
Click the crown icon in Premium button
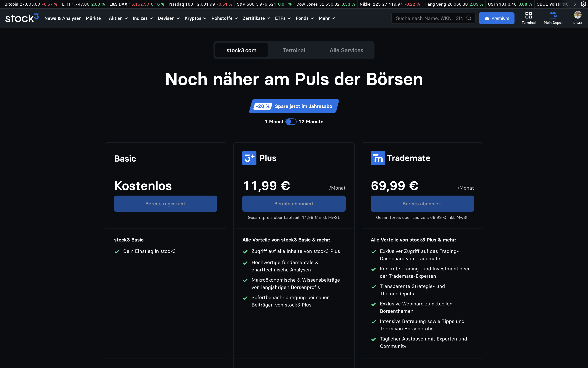pos(487,18)
